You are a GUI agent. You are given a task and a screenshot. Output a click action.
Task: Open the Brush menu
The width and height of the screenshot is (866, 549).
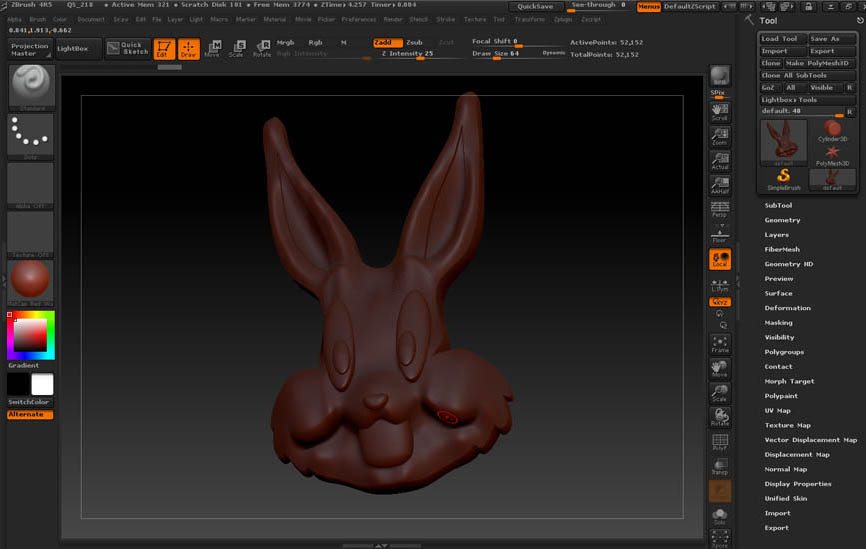click(x=38, y=19)
